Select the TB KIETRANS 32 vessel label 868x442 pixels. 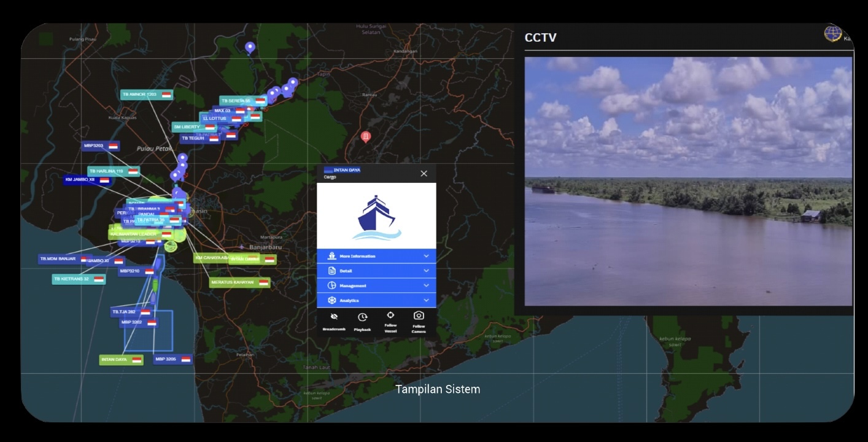pyautogui.click(x=79, y=279)
